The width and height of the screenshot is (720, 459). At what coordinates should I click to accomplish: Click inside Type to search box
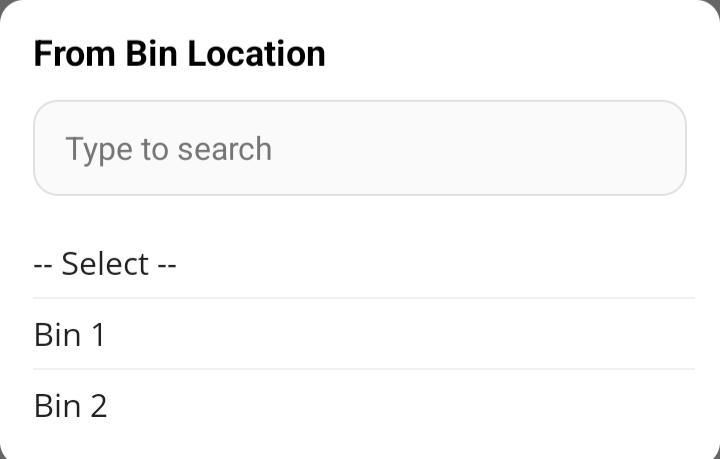(x=360, y=148)
